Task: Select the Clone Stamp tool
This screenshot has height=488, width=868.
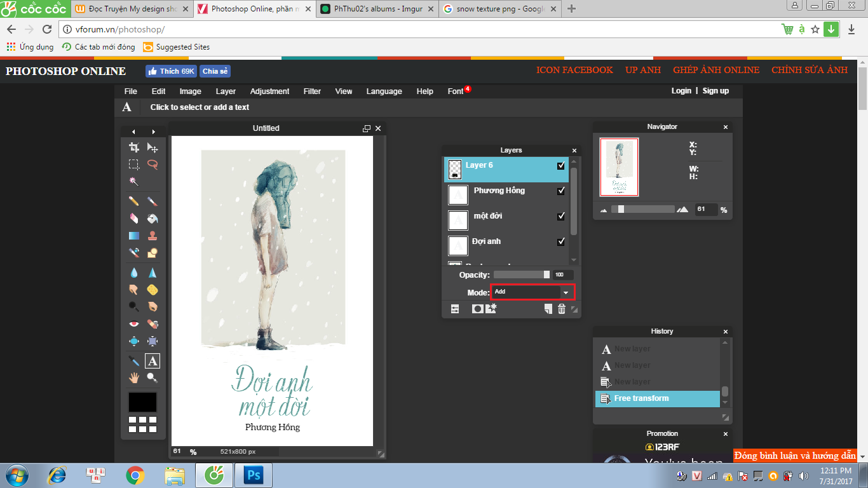Action: (x=153, y=236)
